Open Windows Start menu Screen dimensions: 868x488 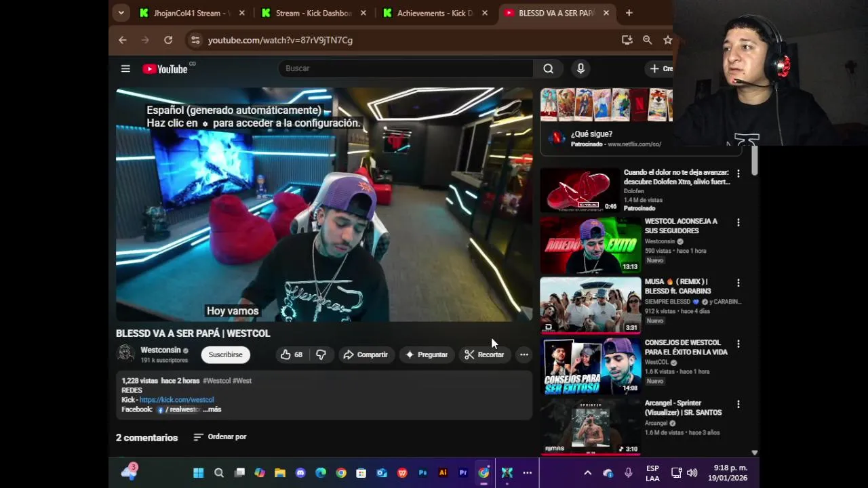pyautogui.click(x=199, y=473)
